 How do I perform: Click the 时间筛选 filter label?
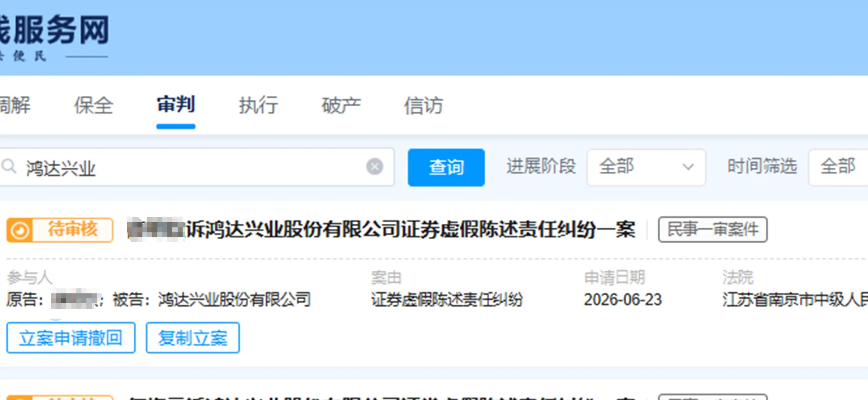coord(762,166)
